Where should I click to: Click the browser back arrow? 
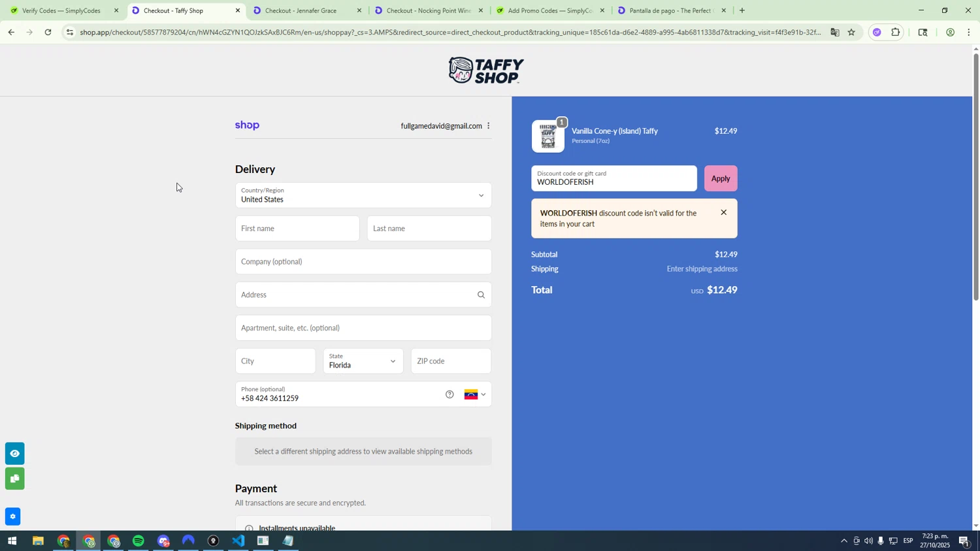(x=10, y=32)
